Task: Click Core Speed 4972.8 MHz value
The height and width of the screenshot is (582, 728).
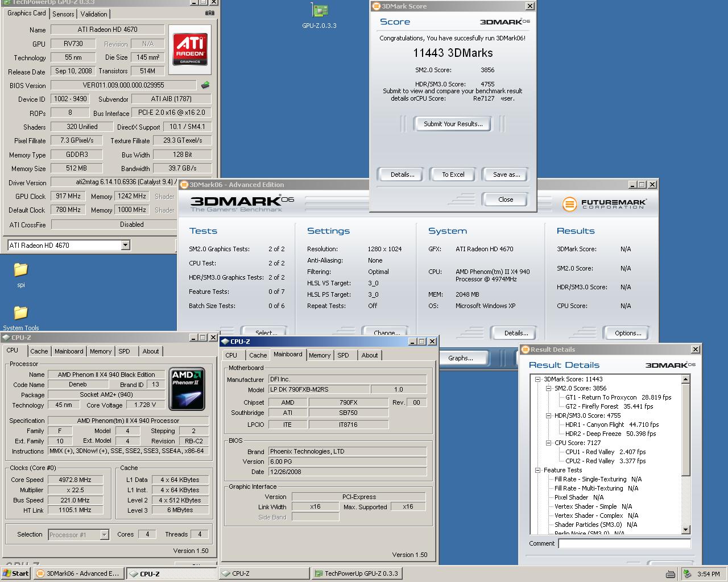Action: pos(75,480)
